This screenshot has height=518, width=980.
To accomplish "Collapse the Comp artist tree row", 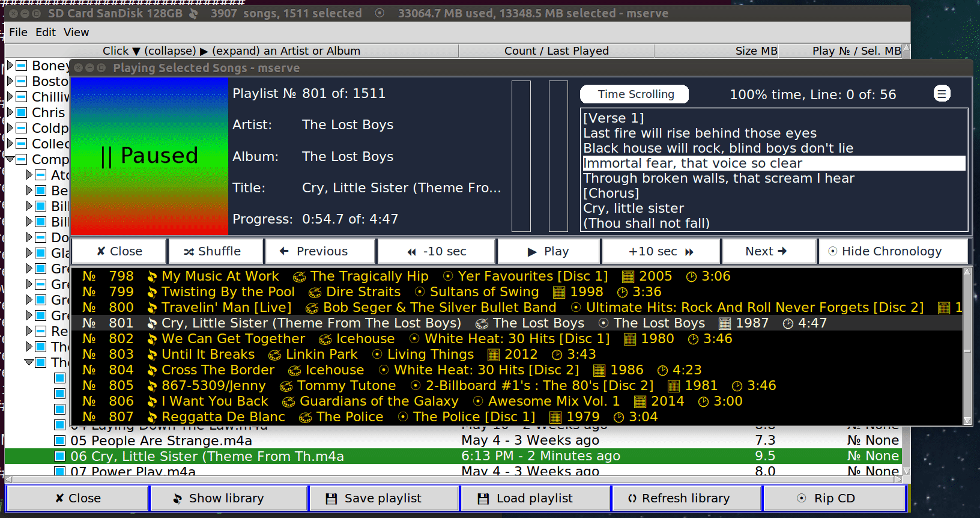I will tap(10, 159).
